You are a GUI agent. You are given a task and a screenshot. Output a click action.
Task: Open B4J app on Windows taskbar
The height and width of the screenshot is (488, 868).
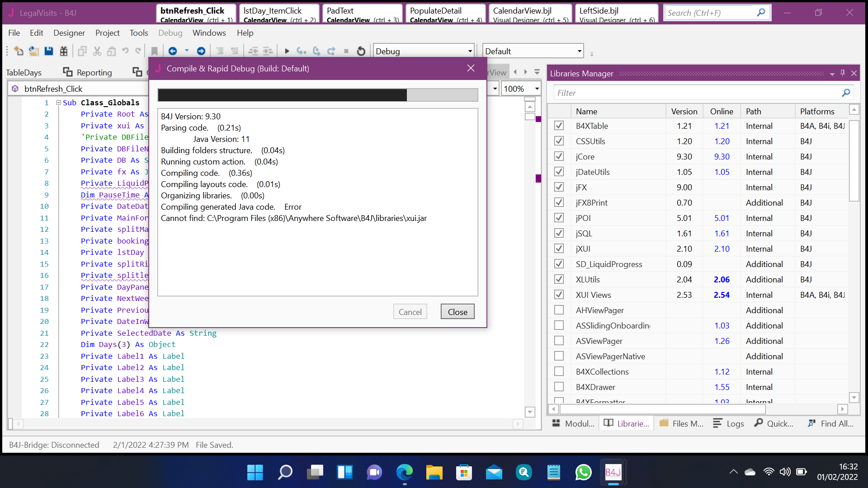pos(613,473)
